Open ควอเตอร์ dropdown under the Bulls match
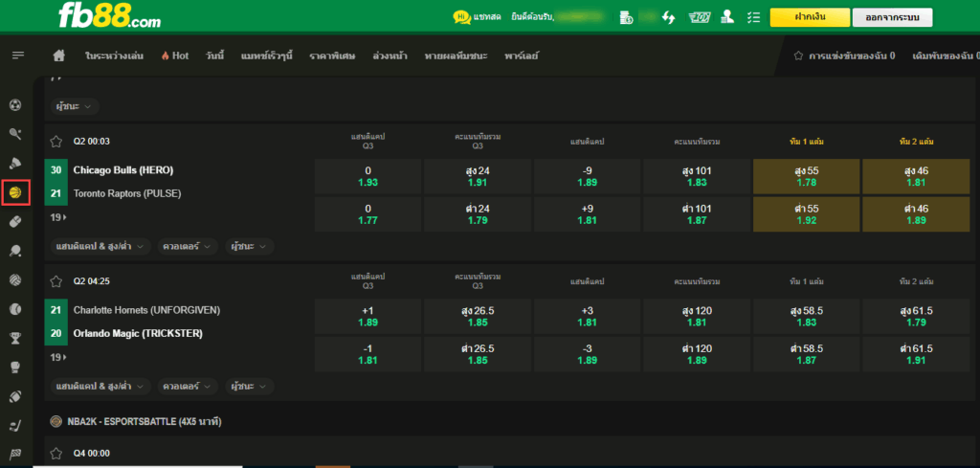 (x=188, y=247)
